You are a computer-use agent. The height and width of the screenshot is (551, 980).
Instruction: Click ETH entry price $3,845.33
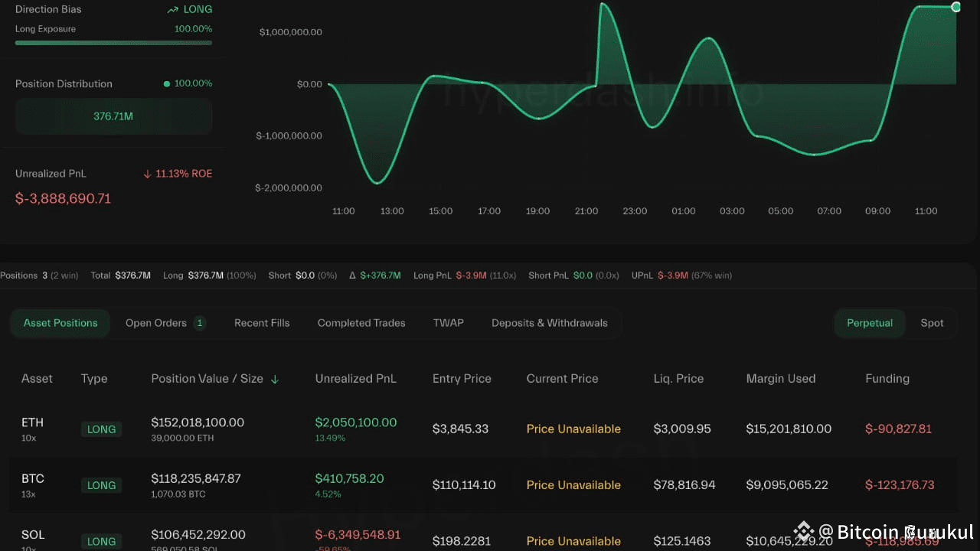click(x=460, y=429)
